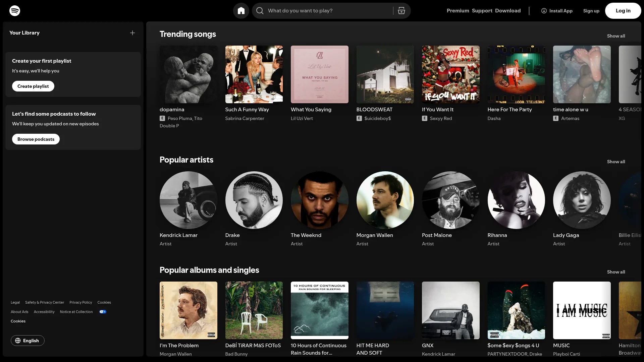The height and width of the screenshot is (362, 644).
Task: Click the plus icon next to Your Library
Action: (x=132, y=33)
